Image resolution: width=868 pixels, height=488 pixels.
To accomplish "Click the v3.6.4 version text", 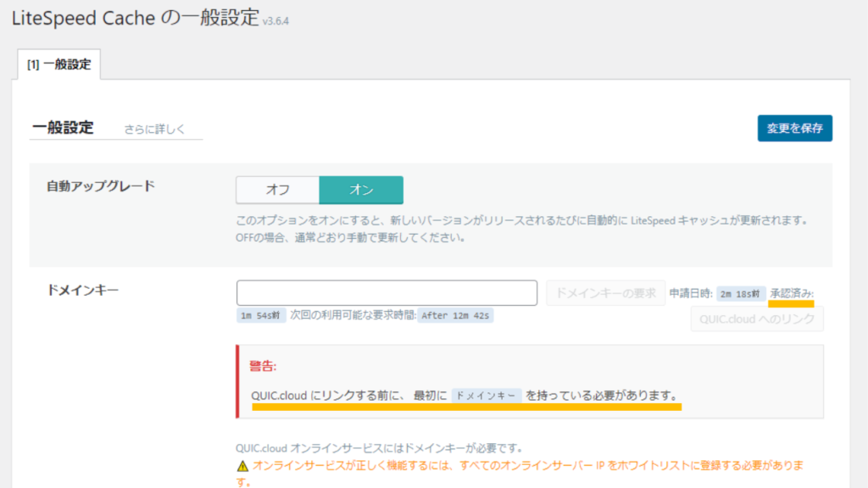I will pyautogui.click(x=275, y=21).
